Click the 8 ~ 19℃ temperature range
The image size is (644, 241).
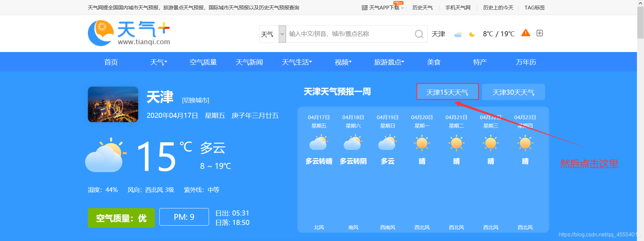[x=216, y=166]
